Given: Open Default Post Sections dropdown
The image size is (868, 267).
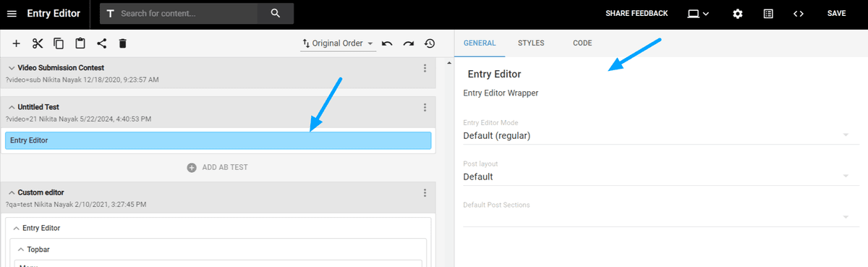Looking at the screenshot, I should (x=661, y=216).
